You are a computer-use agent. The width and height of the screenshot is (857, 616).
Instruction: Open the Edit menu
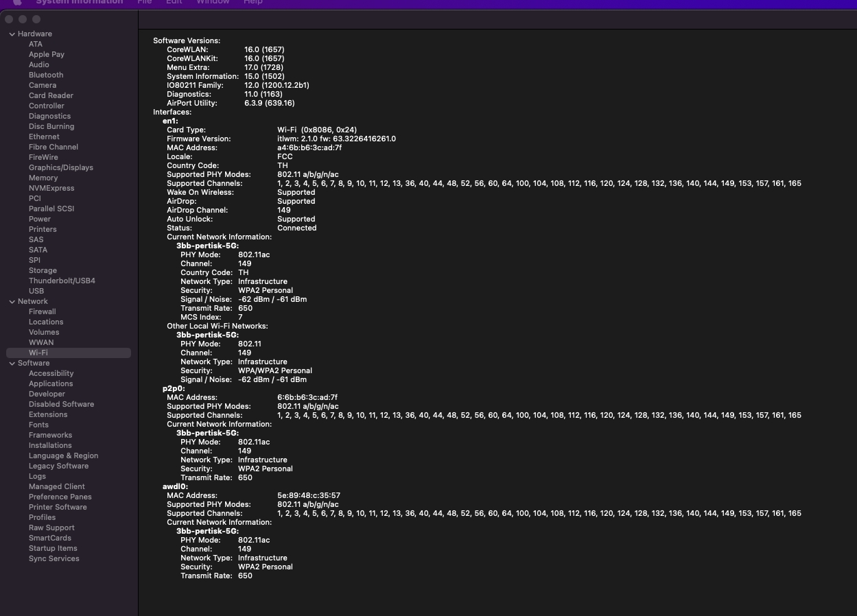point(174,2)
